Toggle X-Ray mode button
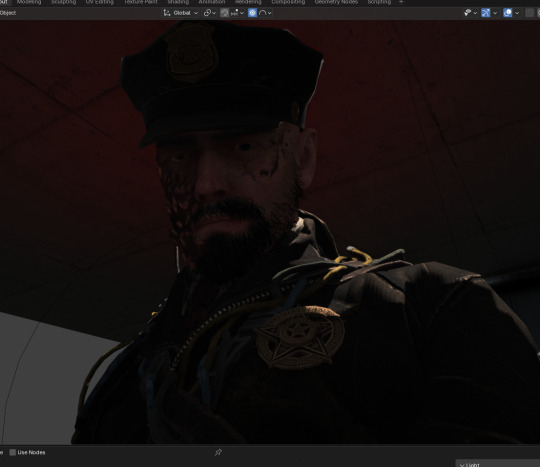Screen dimensions: 540x467 (529, 13)
